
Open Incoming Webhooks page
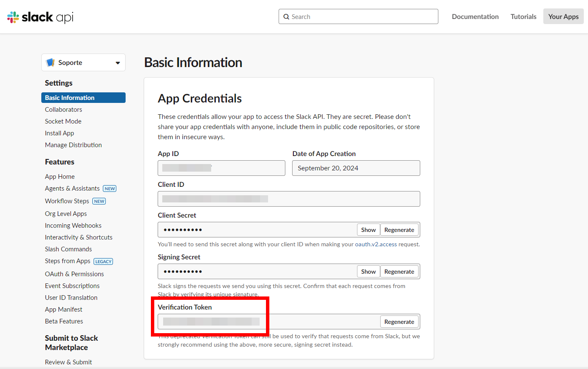[x=73, y=225]
